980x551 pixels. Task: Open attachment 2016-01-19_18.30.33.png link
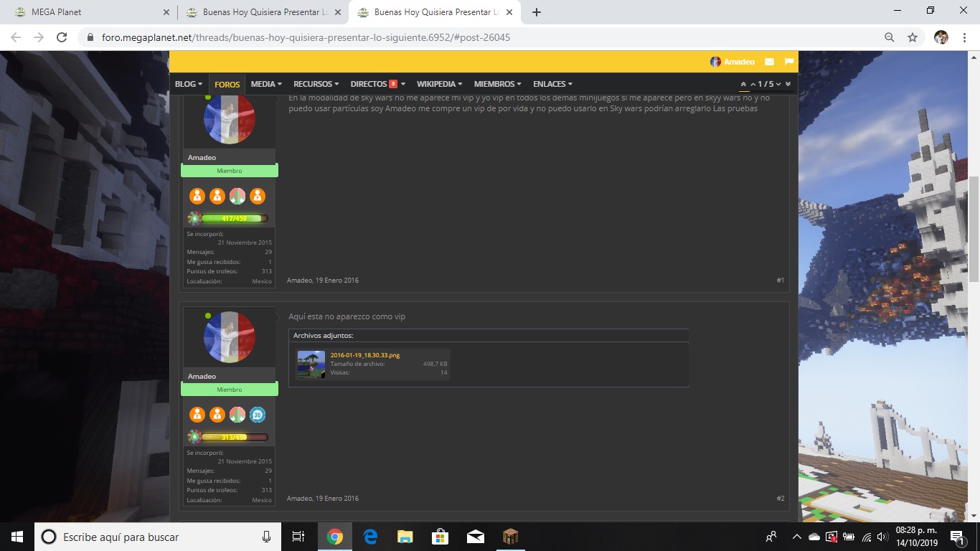click(x=365, y=355)
